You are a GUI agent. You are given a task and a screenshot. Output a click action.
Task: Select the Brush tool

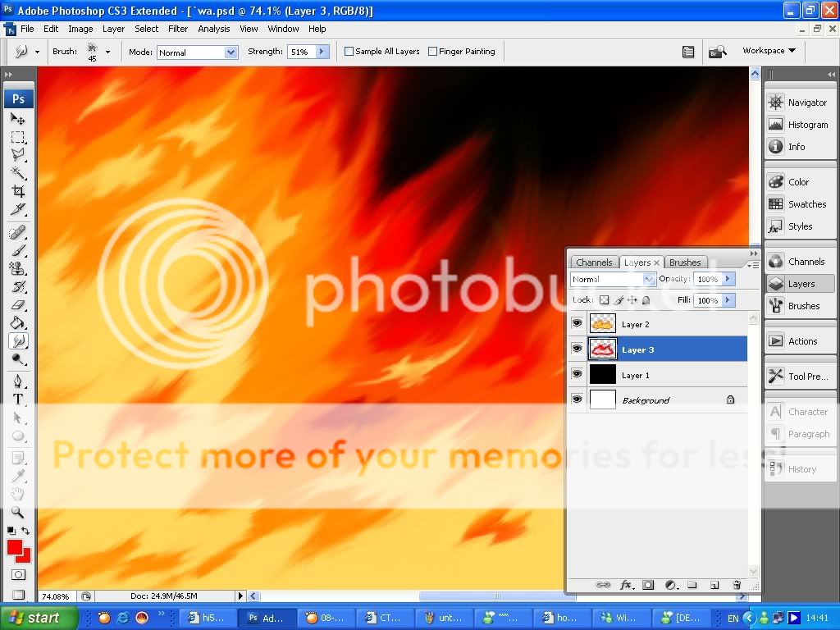pyautogui.click(x=18, y=251)
